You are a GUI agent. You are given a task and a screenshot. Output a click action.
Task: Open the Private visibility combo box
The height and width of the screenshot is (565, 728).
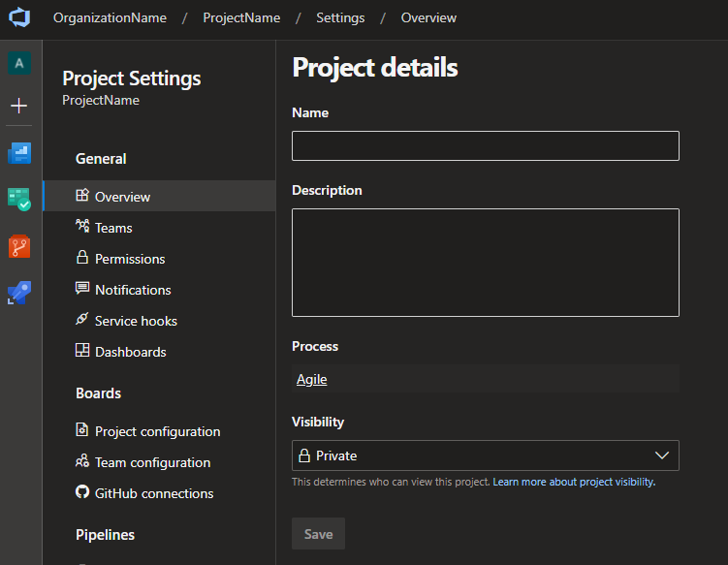(x=475, y=455)
